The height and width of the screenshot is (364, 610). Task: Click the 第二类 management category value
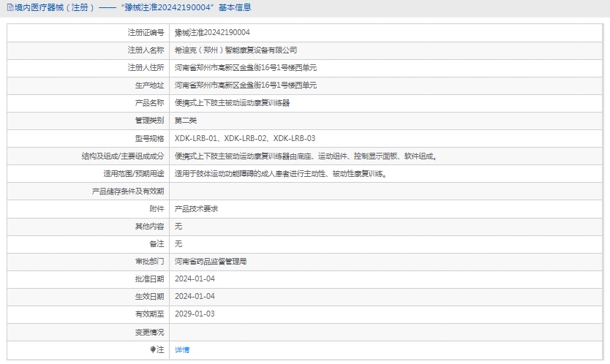click(186, 121)
